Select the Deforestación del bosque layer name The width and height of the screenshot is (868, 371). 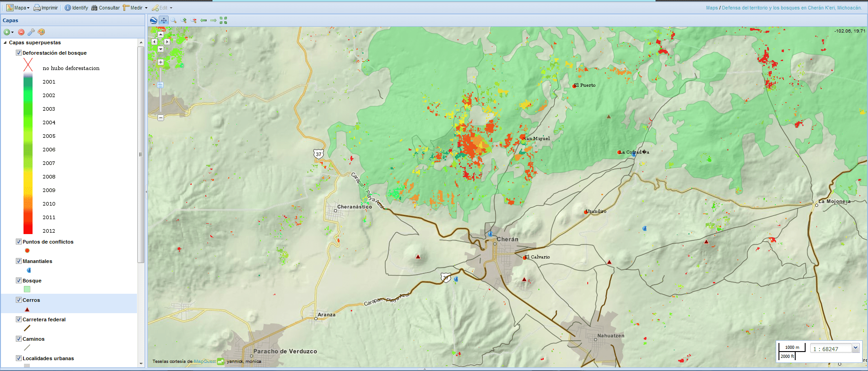click(55, 53)
